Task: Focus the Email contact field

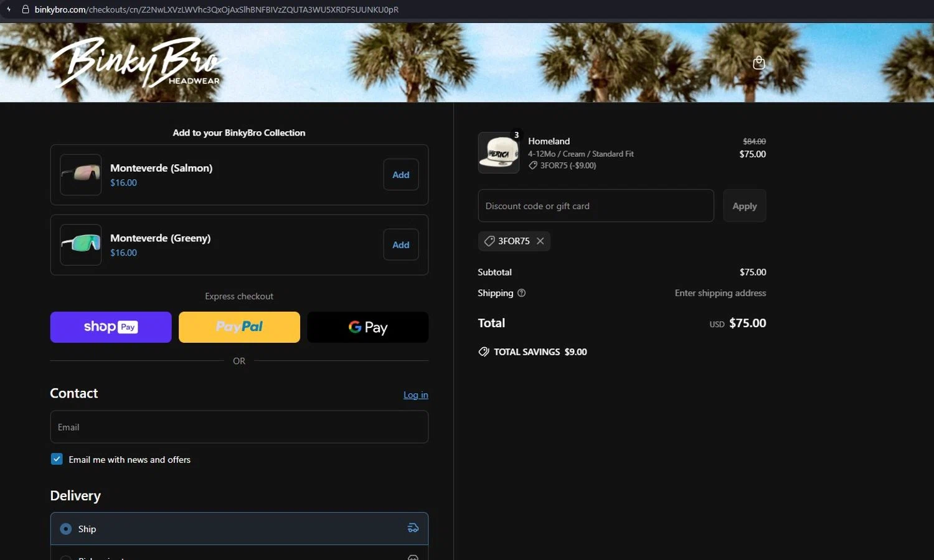Action: pos(239,427)
